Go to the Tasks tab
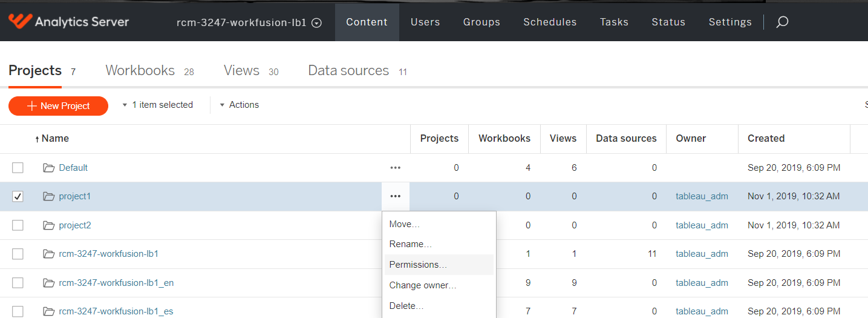This screenshot has height=318, width=868. click(x=614, y=22)
